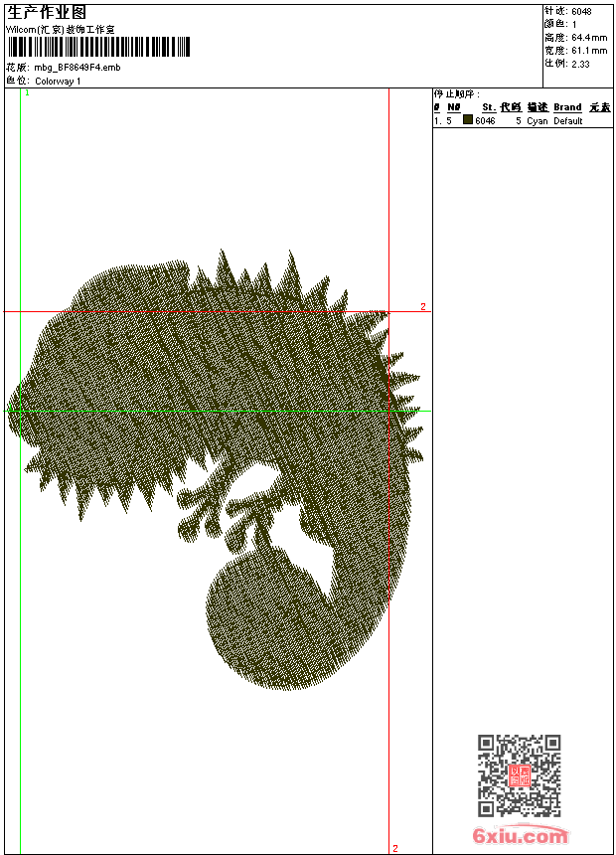
Task: Click the 描述 column header
Action: (x=537, y=107)
